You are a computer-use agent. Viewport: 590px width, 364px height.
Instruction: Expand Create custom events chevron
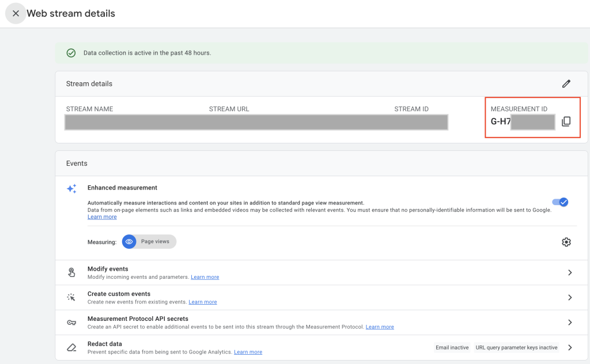click(570, 297)
